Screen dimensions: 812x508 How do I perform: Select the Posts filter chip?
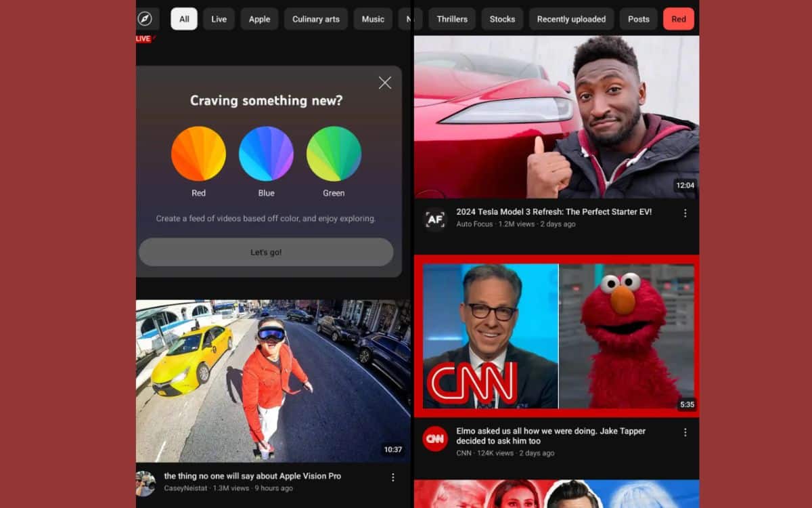click(638, 19)
